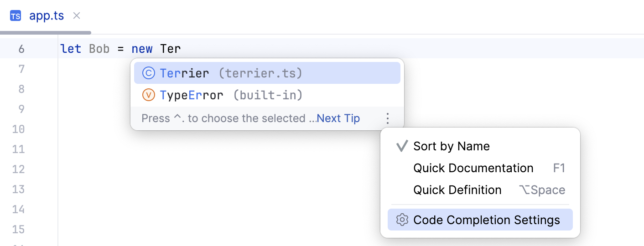The height and width of the screenshot is (246, 644).
Task: Click the variable icon beside TypeError
Action: (148, 95)
